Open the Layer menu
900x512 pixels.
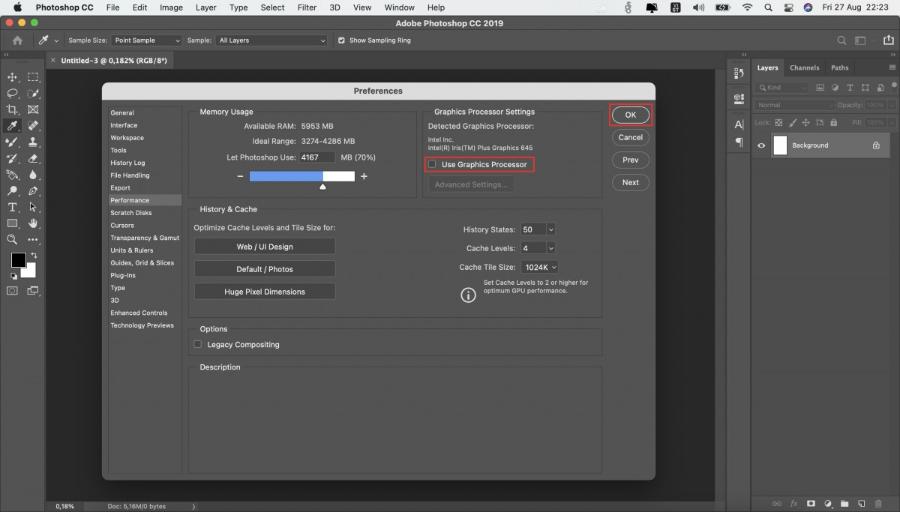click(205, 7)
